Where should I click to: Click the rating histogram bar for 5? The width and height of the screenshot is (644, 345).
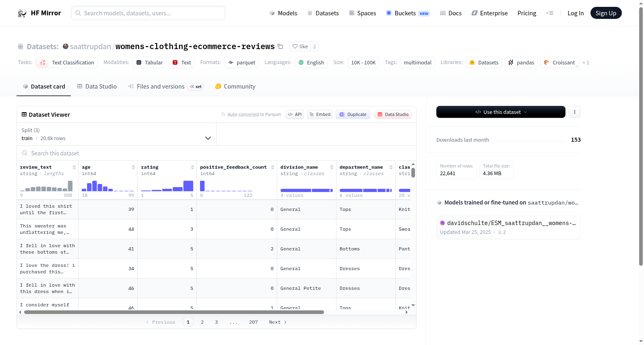pyautogui.click(x=188, y=186)
